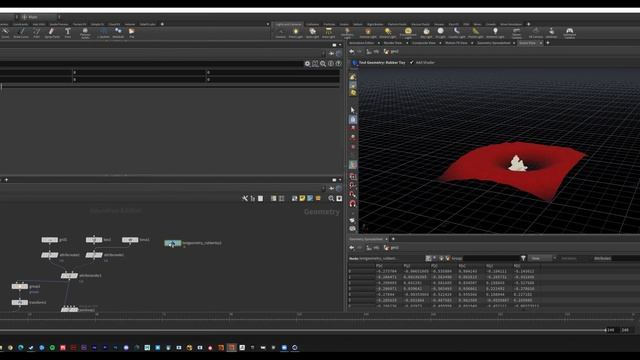The width and height of the screenshot is (640, 360).
Task: Add a Spot Light from the shelf
Action: (x=312, y=33)
